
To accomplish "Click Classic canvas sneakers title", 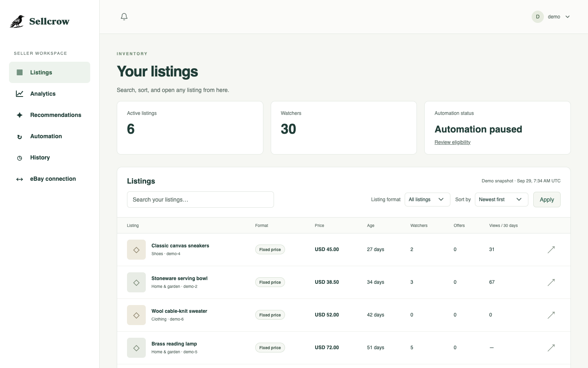I will coord(180,246).
